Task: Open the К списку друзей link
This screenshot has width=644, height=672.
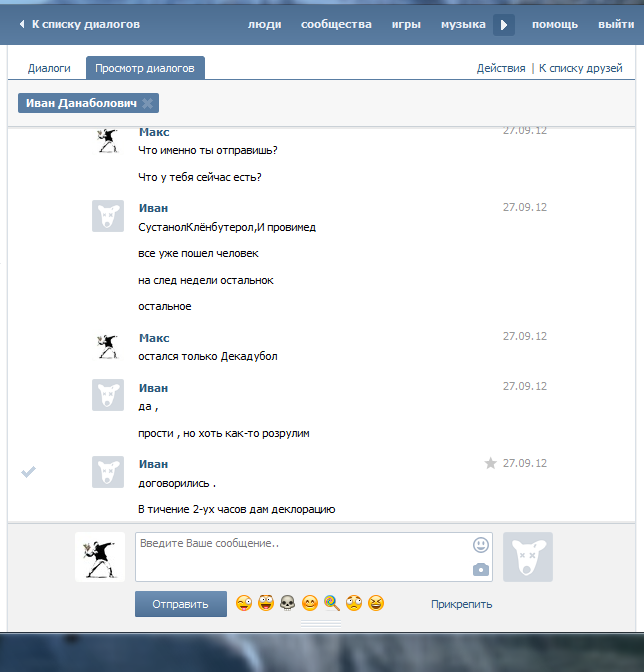Action: [x=580, y=68]
